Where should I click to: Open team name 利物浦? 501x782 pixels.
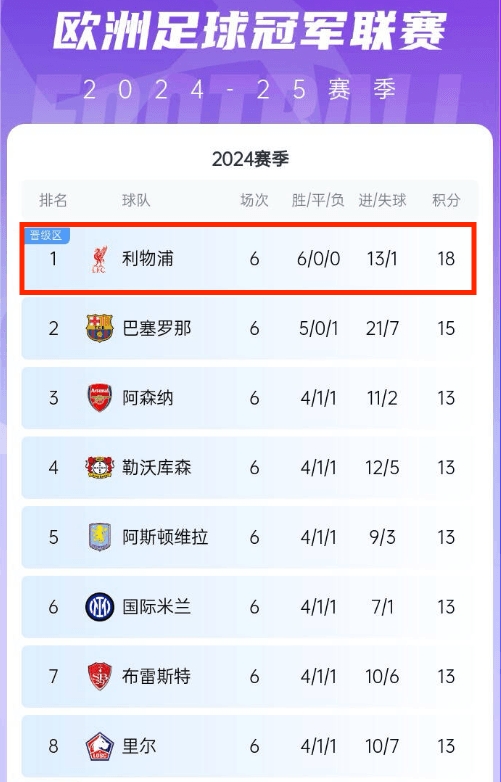(x=148, y=259)
